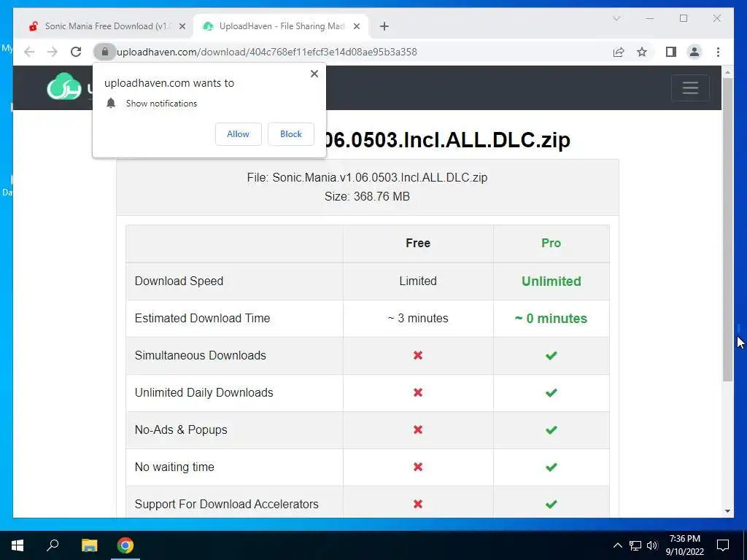The width and height of the screenshot is (747, 560).
Task: Open the Chrome three-dot menu
Action: 718,52
